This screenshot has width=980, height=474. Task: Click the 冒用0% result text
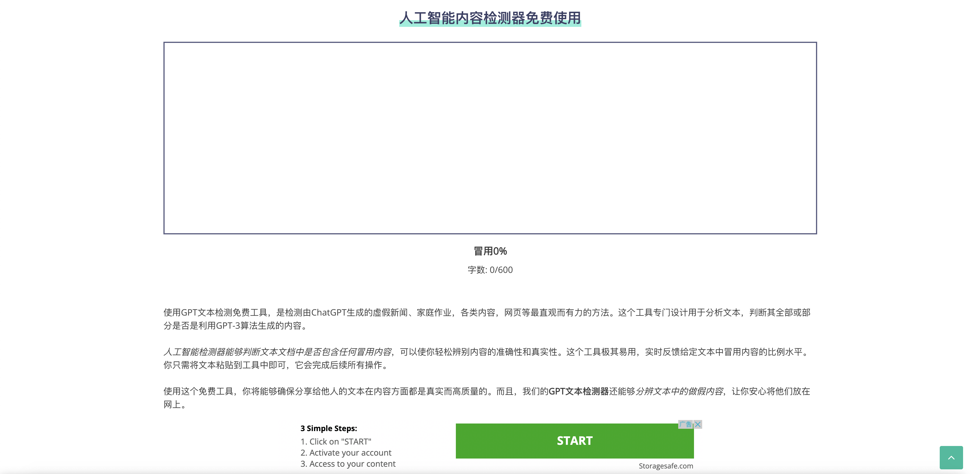coord(490,251)
